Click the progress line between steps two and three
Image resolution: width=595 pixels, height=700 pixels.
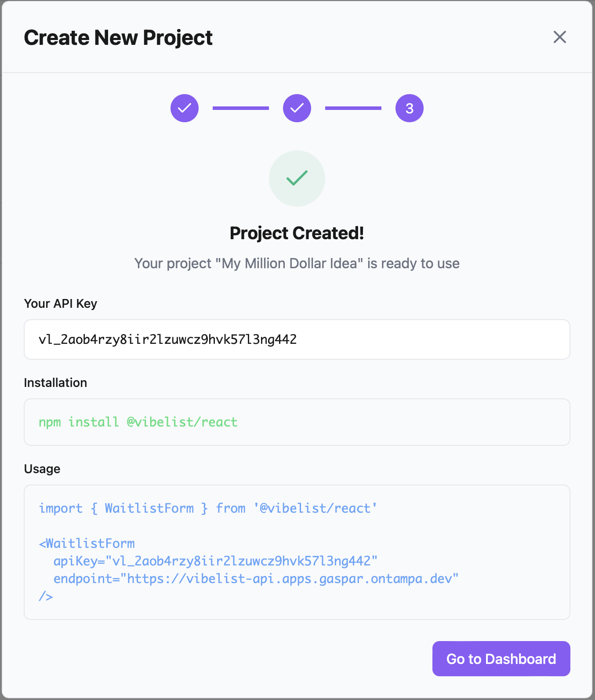click(353, 108)
